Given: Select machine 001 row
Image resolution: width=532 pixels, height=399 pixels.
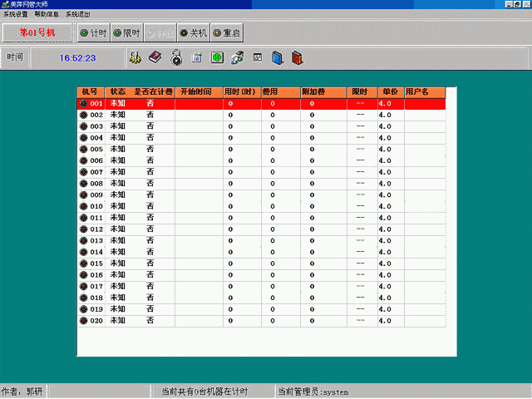Looking at the screenshot, I should [96, 104].
